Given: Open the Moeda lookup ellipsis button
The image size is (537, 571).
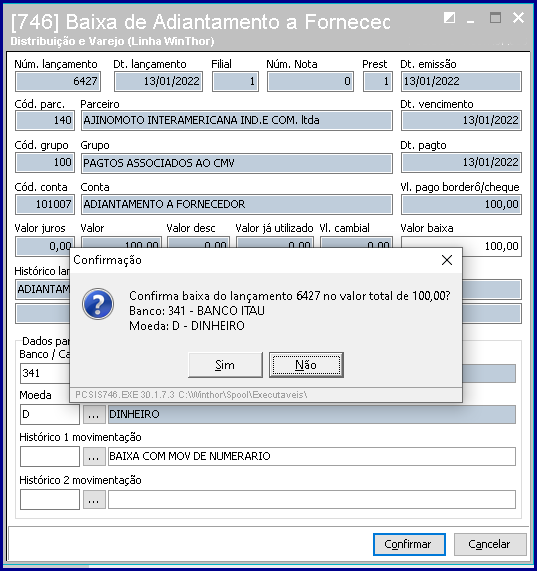Looking at the screenshot, I should (94, 414).
